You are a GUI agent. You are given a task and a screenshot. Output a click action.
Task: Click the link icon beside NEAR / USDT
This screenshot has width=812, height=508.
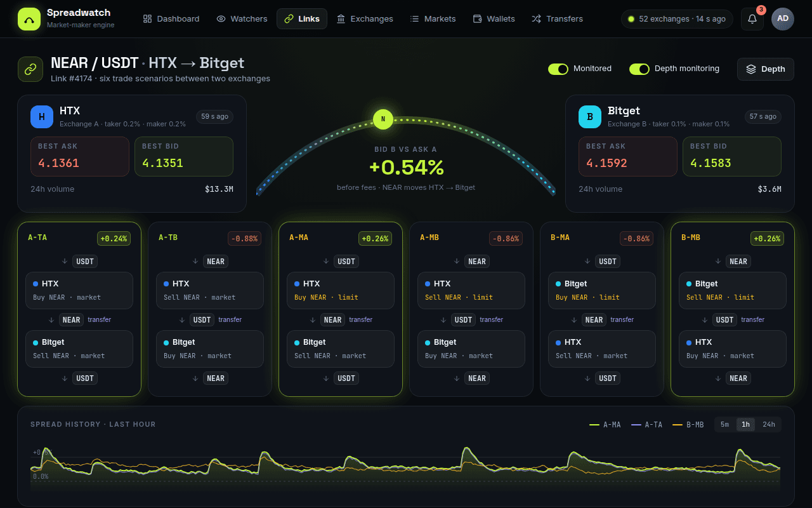30,69
